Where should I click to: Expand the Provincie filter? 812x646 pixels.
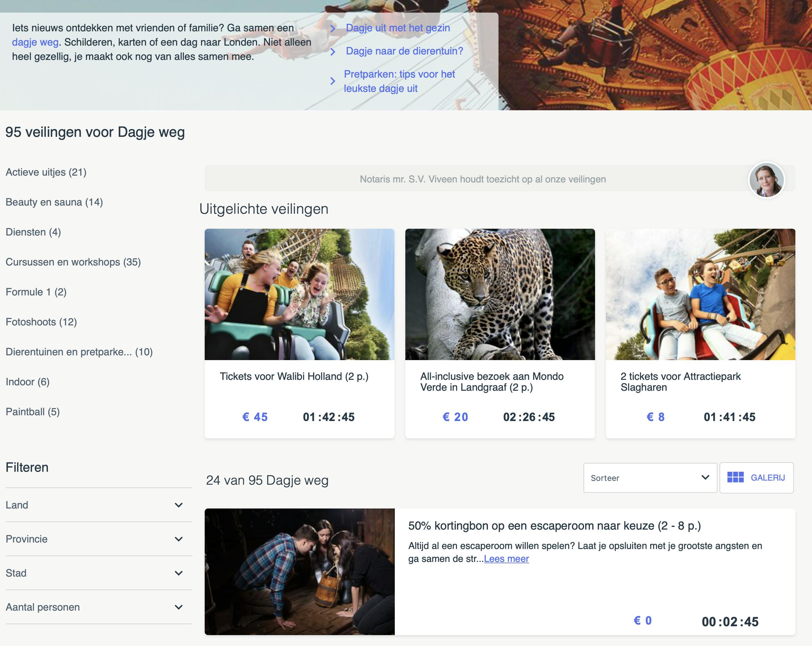point(179,538)
